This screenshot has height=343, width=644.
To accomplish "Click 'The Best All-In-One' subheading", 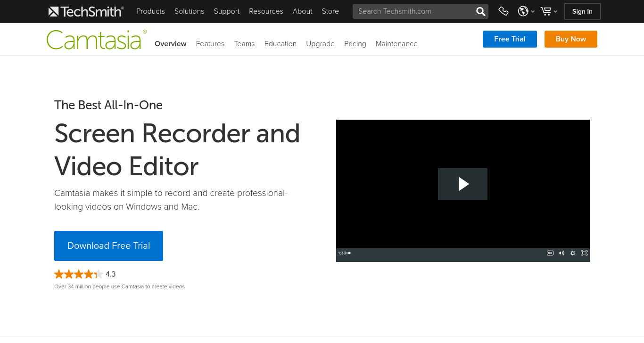I will (108, 105).
